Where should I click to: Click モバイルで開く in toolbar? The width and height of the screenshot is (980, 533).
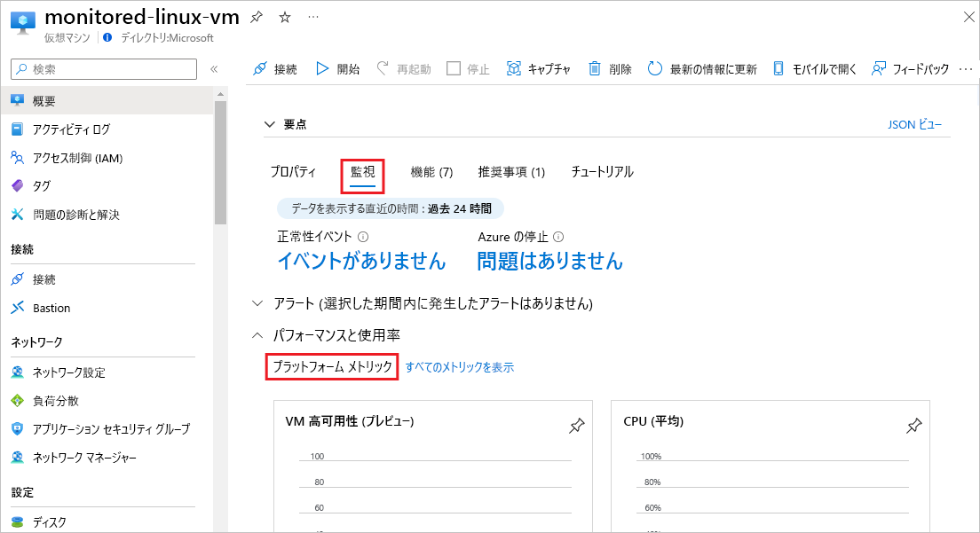click(815, 68)
